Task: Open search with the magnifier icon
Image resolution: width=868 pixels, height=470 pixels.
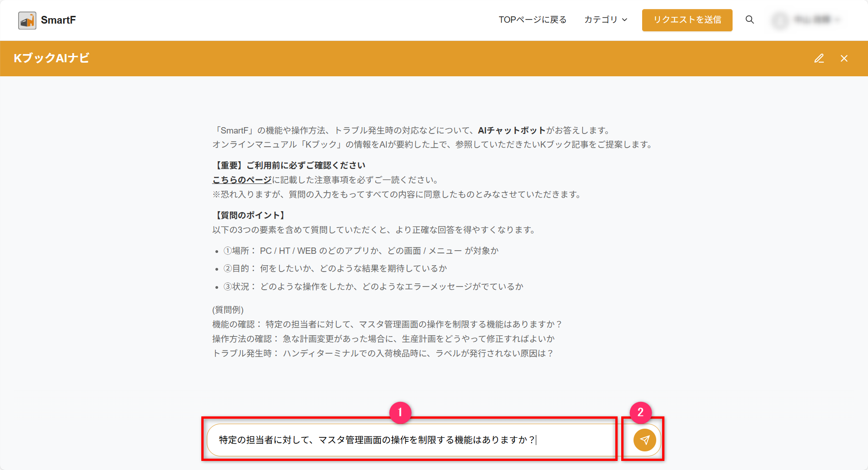Action: (x=749, y=20)
